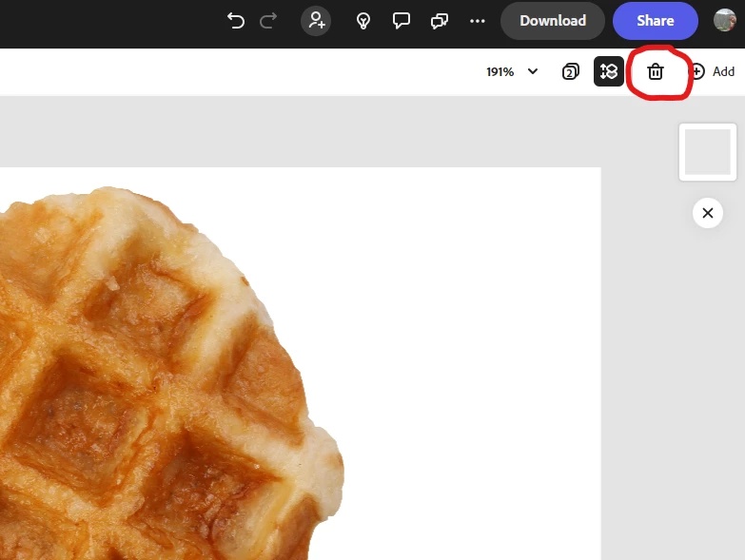Open the comment bubble icon

[x=402, y=21]
